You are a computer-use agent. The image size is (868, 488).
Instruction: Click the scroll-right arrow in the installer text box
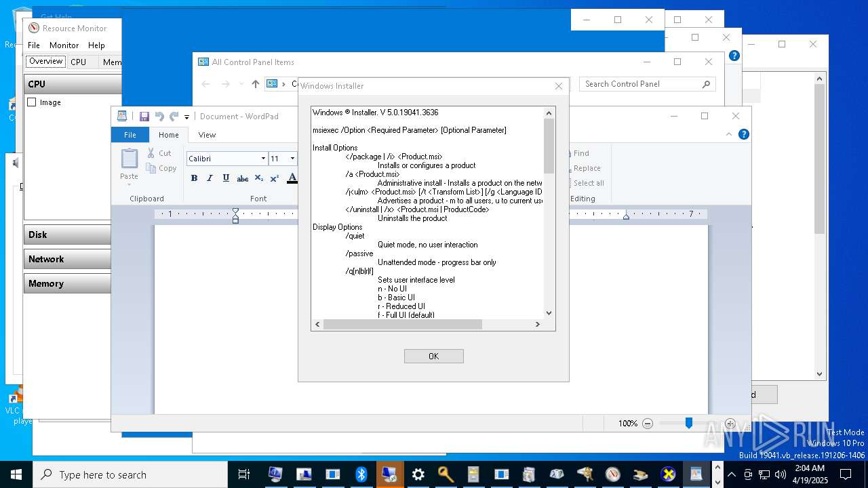538,325
